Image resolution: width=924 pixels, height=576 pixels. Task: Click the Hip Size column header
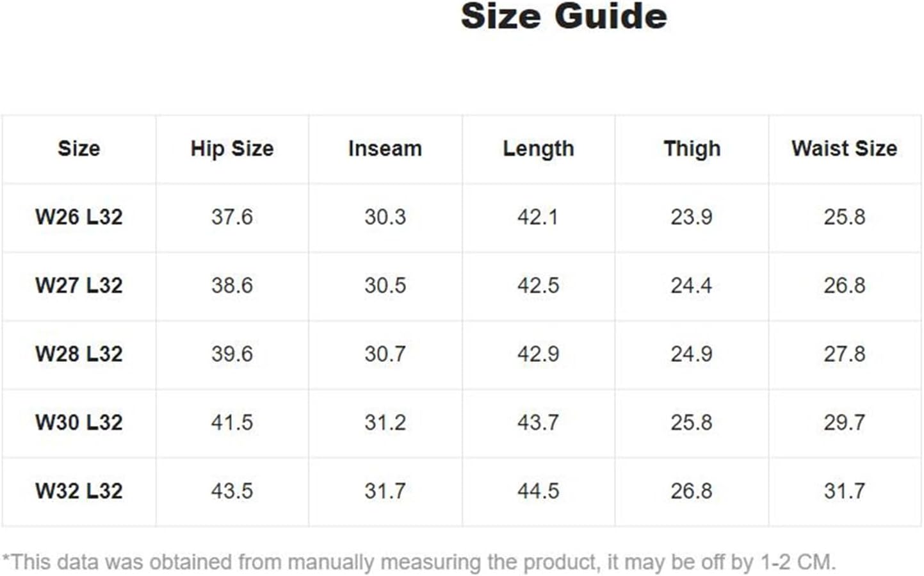click(x=232, y=149)
